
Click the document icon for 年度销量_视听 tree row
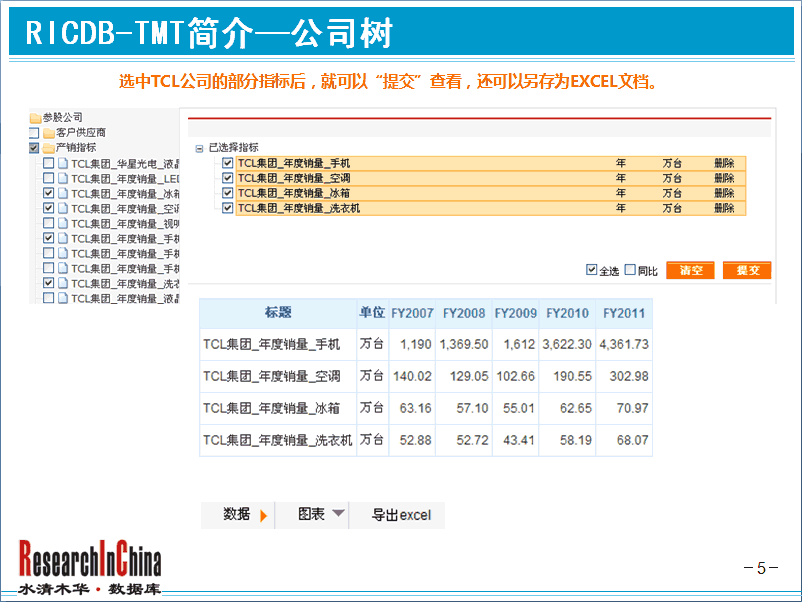(63, 224)
